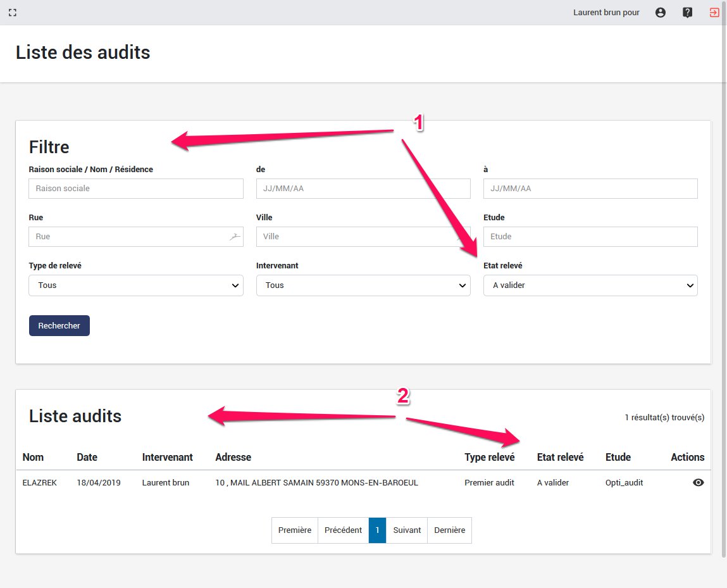View the ELAZREK audit with the eye icon
Image resolution: width=727 pixels, height=588 pixels.
pos(698,482)
